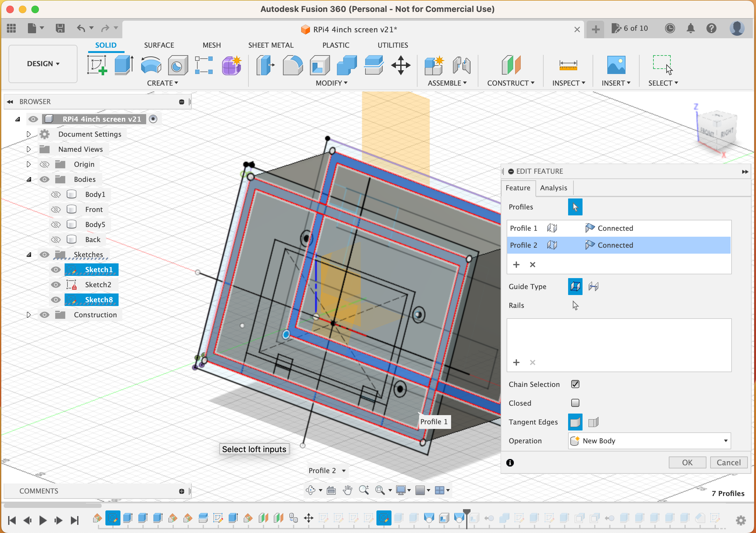Viewport: 756px width, 533px height.
Task: Toggle visibility of Body1 layer
Action: point(56,194)
